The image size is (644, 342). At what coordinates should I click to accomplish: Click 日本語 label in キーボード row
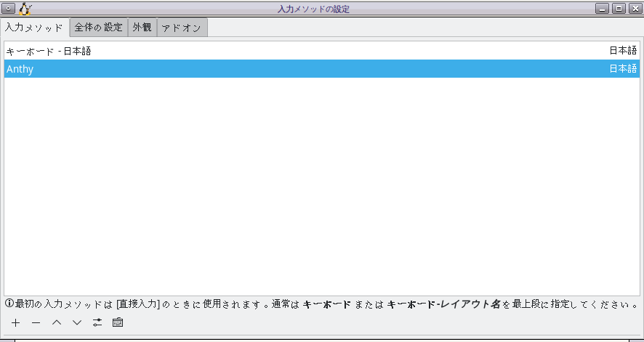click(623, 51)
